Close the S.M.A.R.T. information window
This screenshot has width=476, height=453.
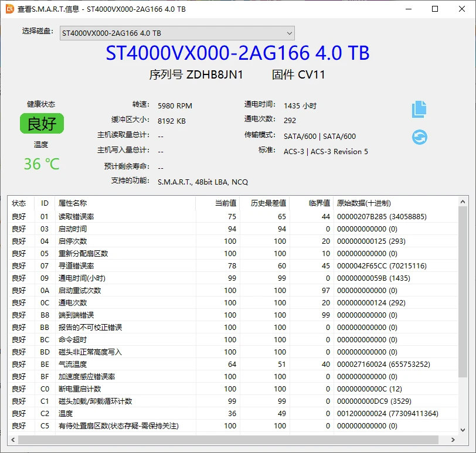coord(462,9)
